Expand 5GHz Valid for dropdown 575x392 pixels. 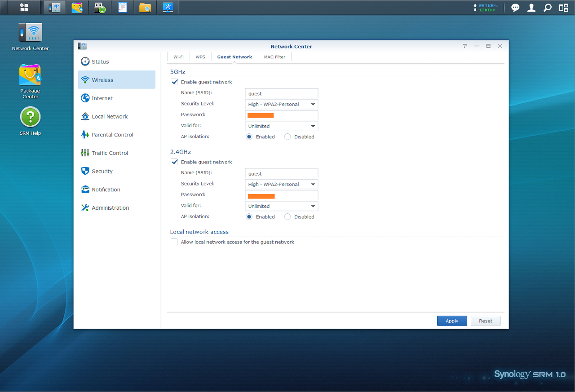(x=282, y=126)
